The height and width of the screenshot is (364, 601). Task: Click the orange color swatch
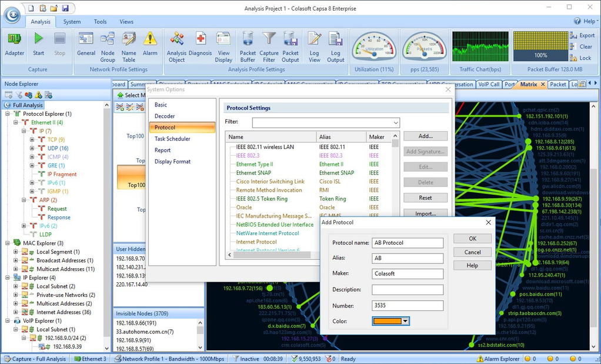(387, 321)
